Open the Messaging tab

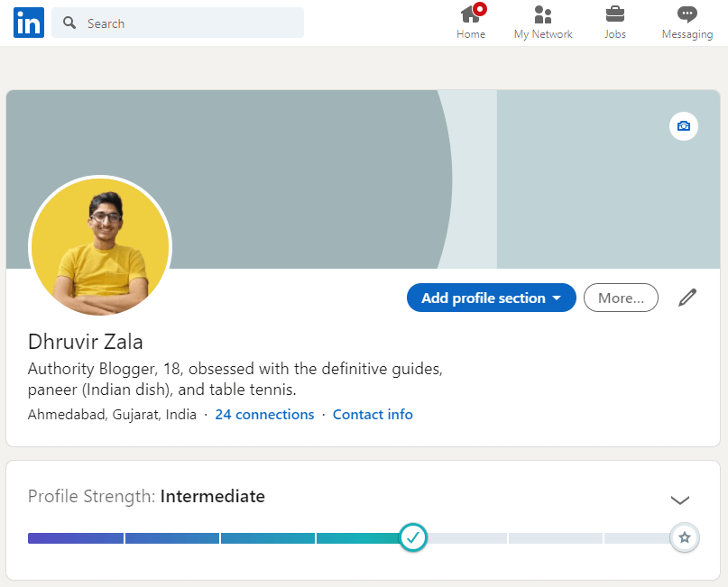click(x=687, y=22)
